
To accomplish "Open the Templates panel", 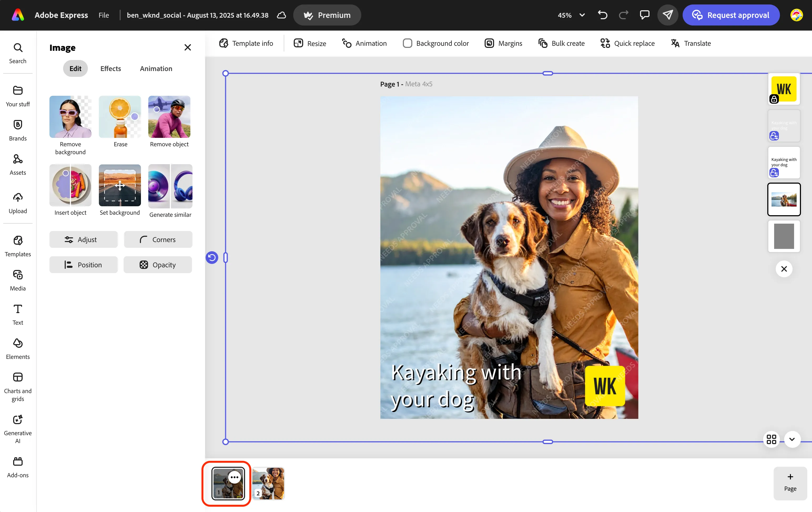I will [18, 246].
